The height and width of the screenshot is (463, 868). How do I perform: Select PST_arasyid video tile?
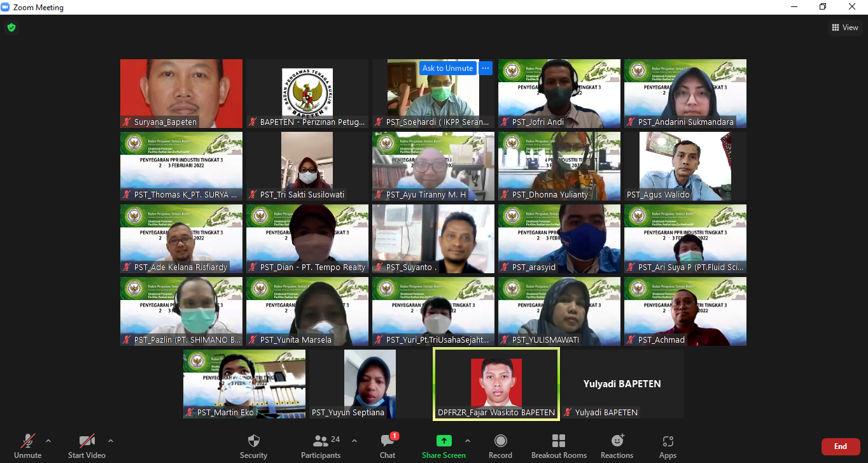(559, 239)
